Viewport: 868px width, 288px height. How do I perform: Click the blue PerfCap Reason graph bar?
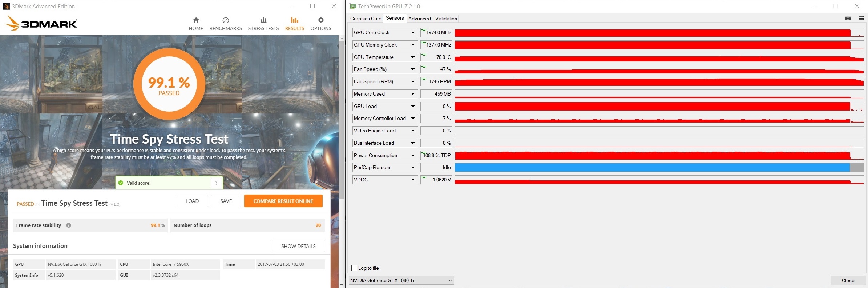point(652,167)
